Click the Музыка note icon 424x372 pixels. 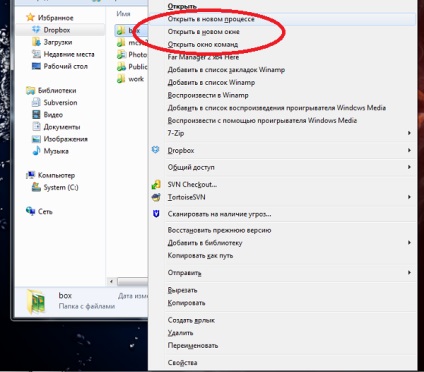[36, 151]
